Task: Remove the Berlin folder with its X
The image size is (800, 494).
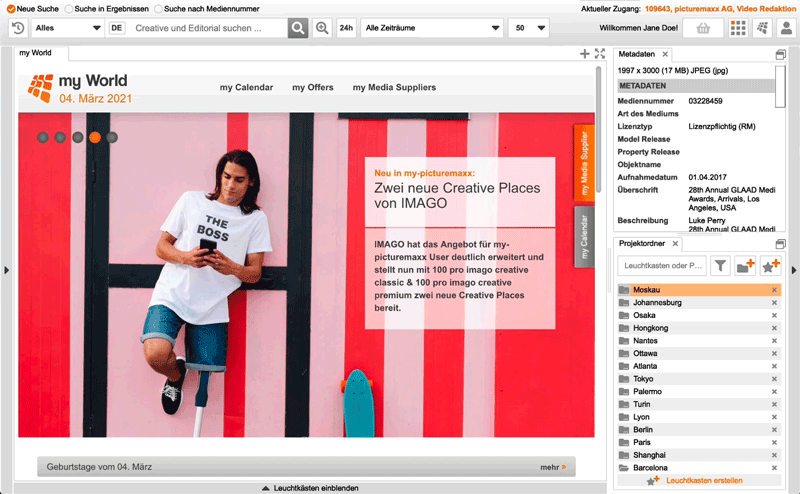Action: (774, 430)
